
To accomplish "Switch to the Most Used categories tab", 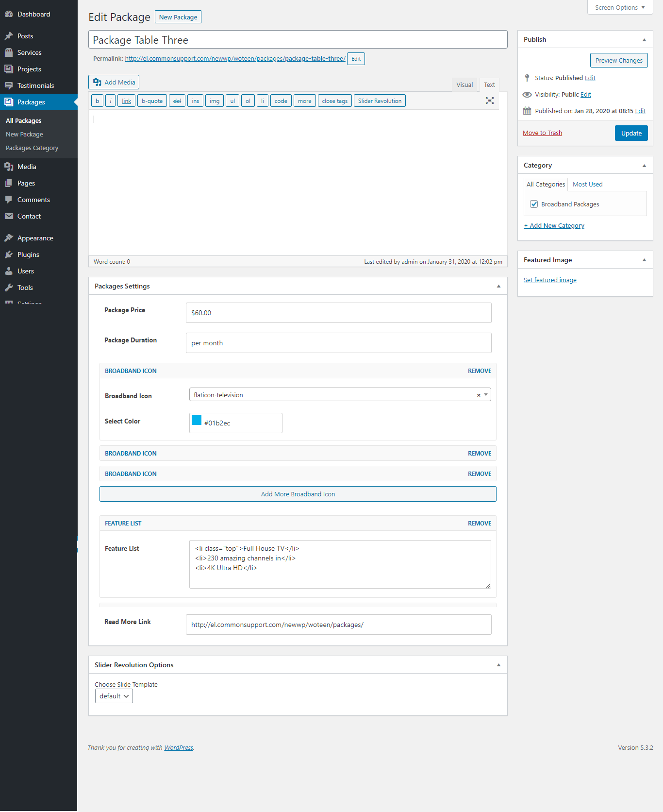I will point(587,184).
